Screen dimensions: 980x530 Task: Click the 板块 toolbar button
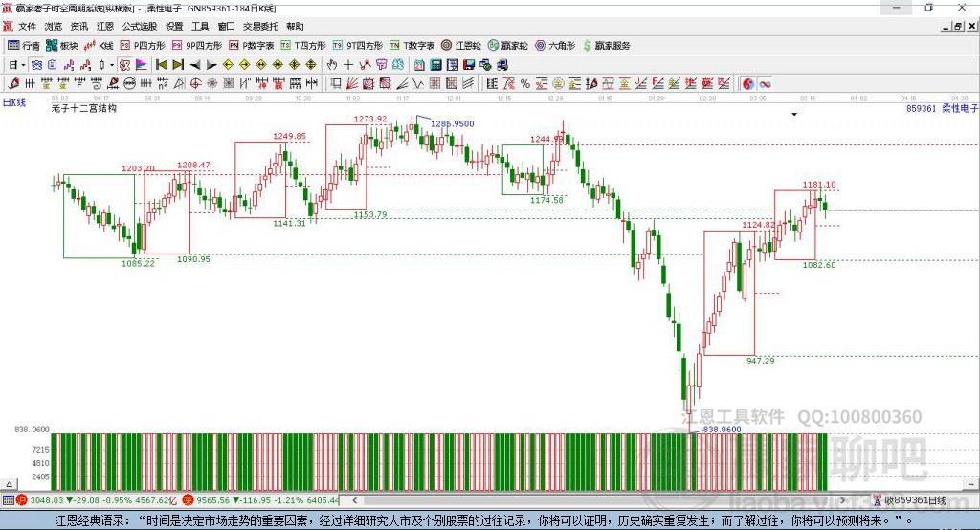point(62,46)
